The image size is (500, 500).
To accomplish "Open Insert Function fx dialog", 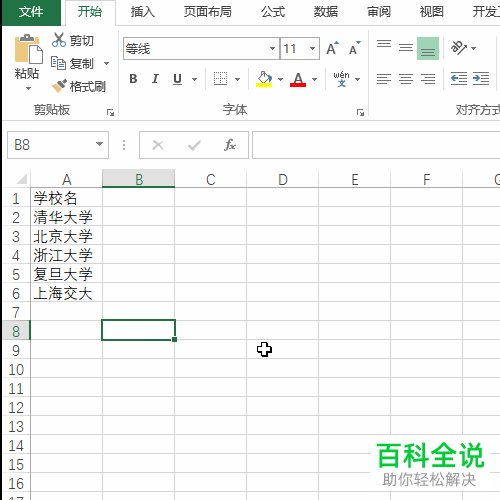I will click(230, 145).
